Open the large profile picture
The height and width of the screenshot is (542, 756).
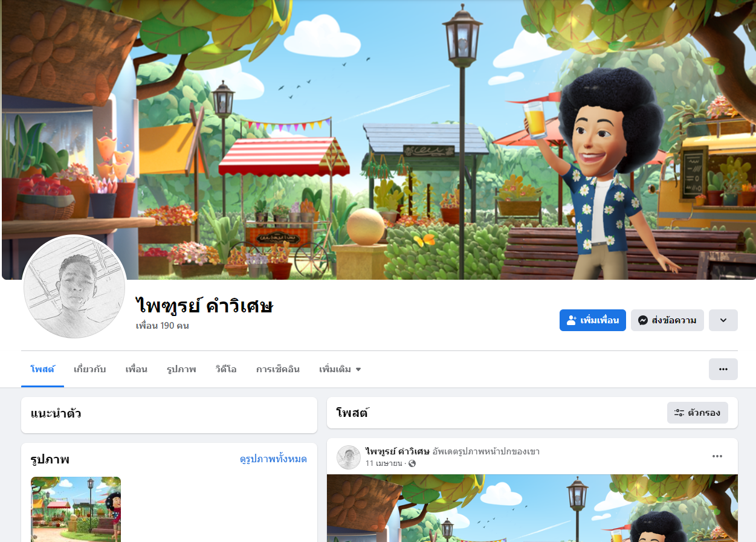75,286
